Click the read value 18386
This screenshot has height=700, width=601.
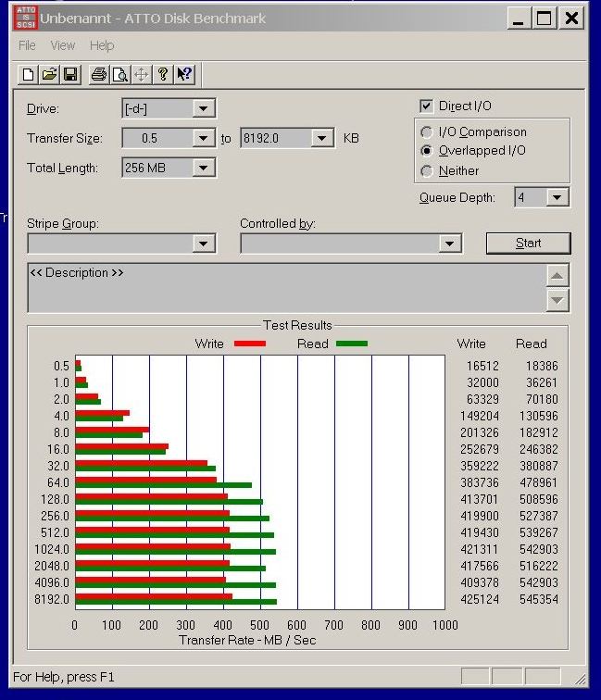point(542,366)
